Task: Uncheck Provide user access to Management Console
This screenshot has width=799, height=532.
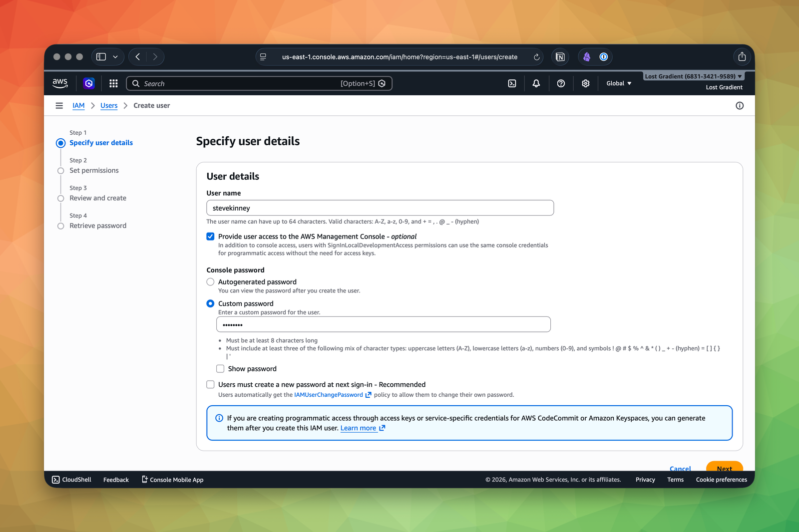Action: [x=211, y=237]
